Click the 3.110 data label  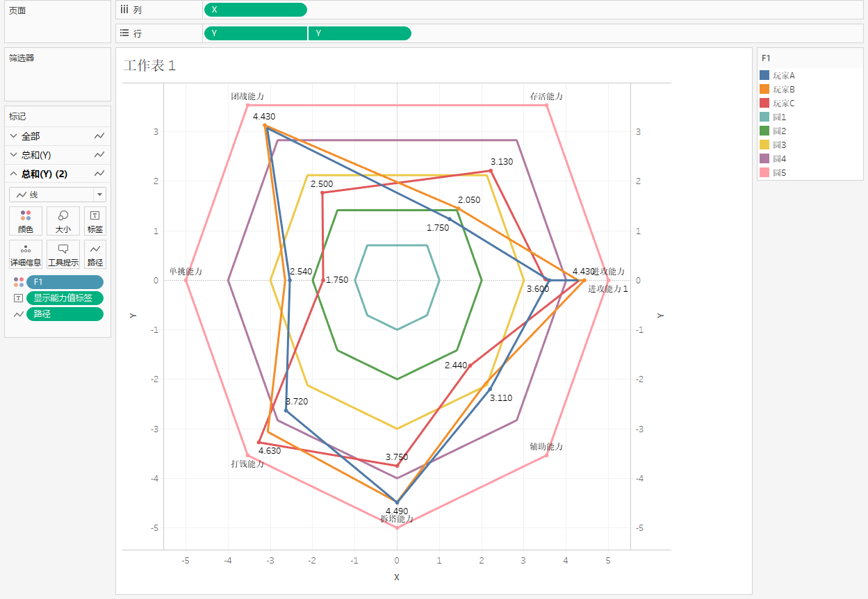[501, 398]
